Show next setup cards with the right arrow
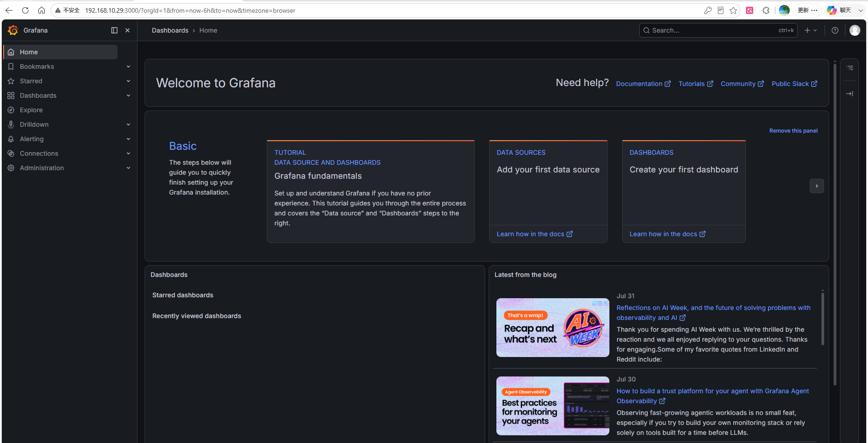Image resolution: width=868 pixels, height=443 pixels. 817,186
